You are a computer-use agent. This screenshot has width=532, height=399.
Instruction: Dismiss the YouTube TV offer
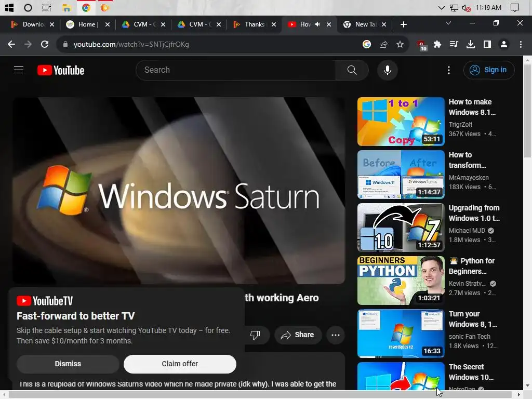tap(68, 364)
